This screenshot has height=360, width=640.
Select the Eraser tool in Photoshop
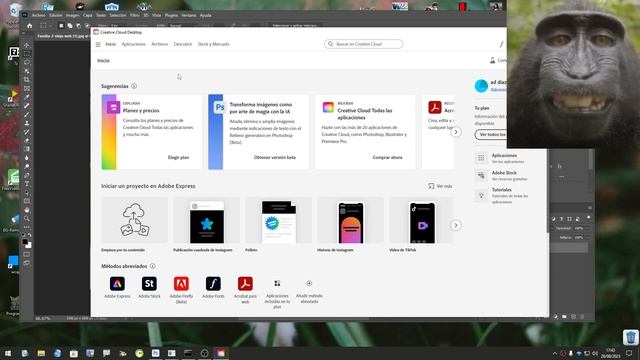point(27,140)
